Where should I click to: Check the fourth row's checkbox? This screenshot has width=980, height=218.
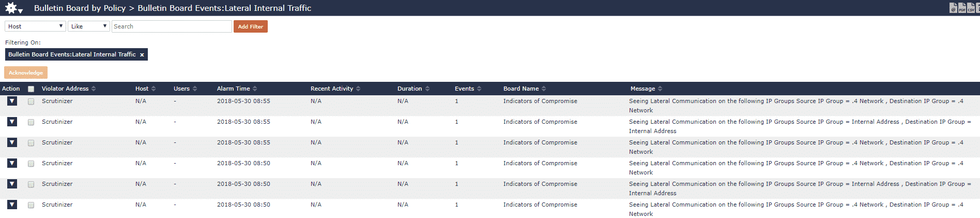[31, 164]
